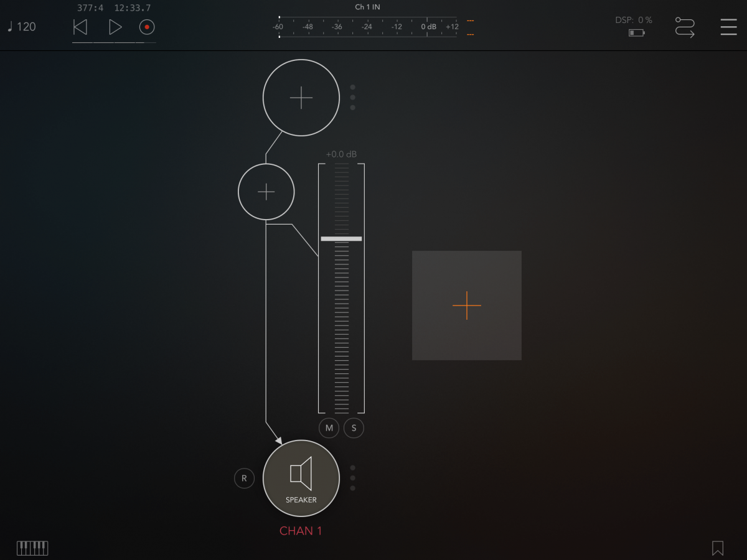Click the channel volume fader handle
Viewport: 747px width, 560px height.
(341, 239)
